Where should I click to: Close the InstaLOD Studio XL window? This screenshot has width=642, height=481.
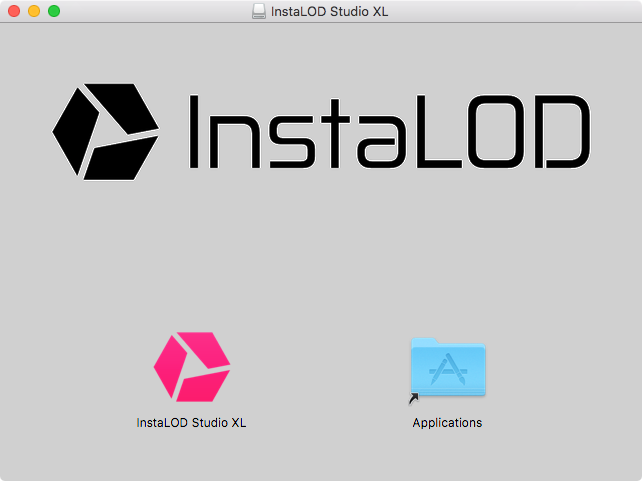point(14,11)
